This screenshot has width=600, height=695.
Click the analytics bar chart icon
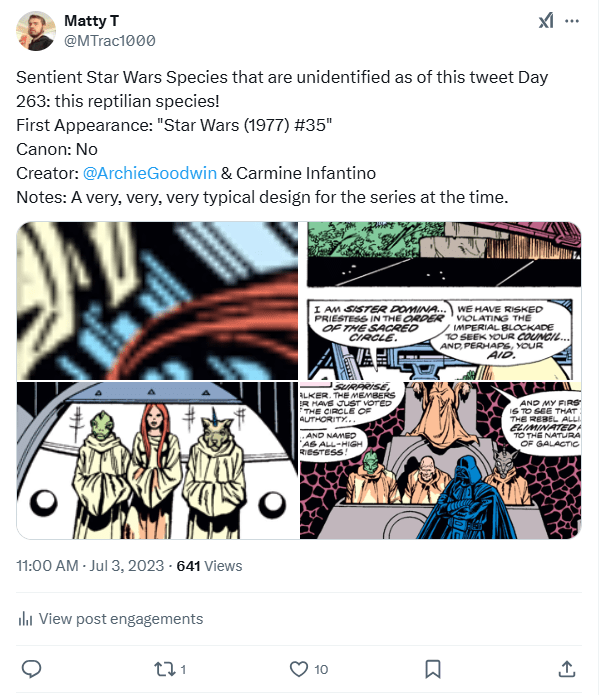[25, 619]
